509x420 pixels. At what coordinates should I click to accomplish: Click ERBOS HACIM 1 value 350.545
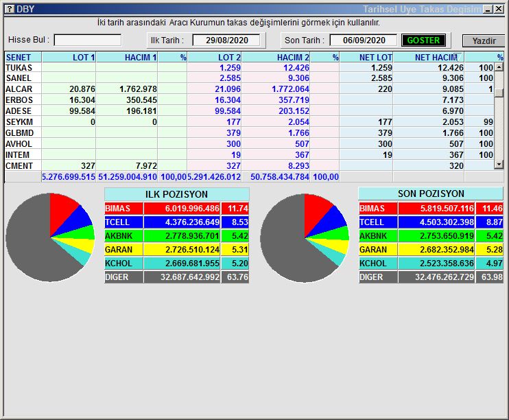(x=141, y=100)
